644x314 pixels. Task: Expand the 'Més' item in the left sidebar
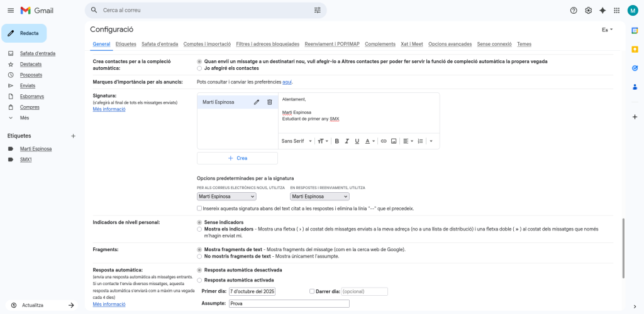click(x=25, y=117)
